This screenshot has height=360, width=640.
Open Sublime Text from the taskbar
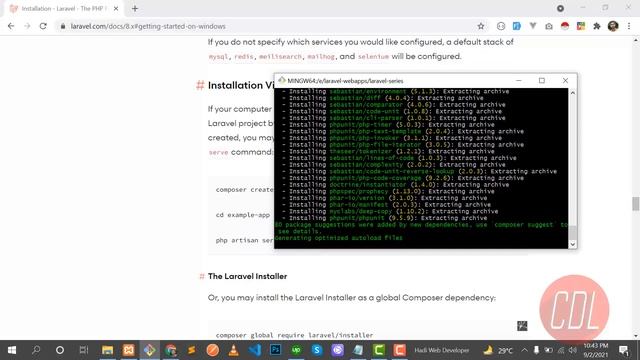pyautogui.click(x=191, y=350)
